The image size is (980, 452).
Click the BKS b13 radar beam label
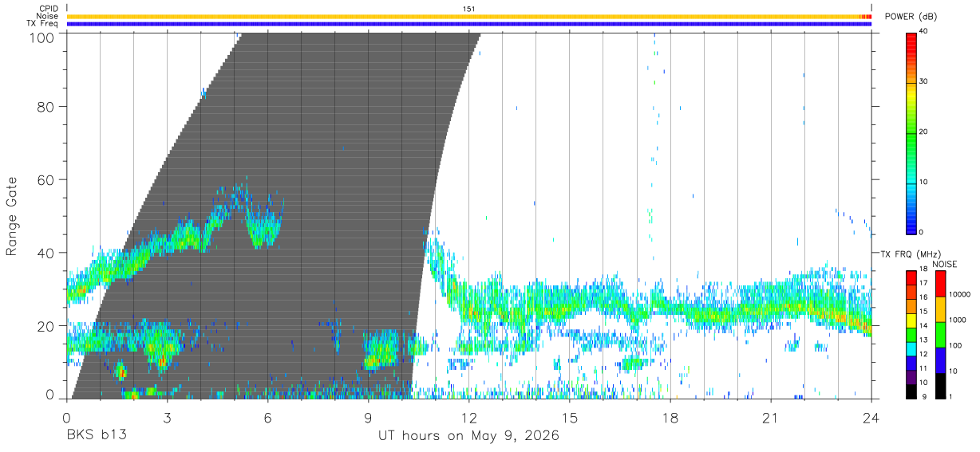97,436
